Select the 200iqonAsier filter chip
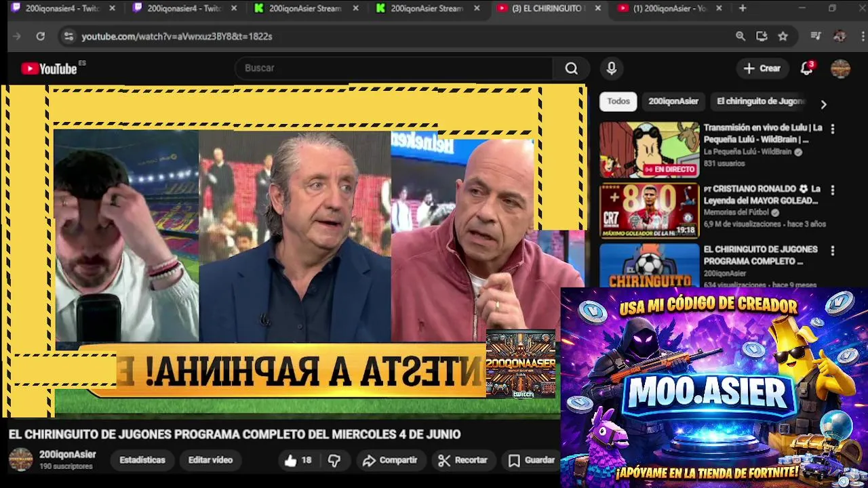 pos(673,102)
